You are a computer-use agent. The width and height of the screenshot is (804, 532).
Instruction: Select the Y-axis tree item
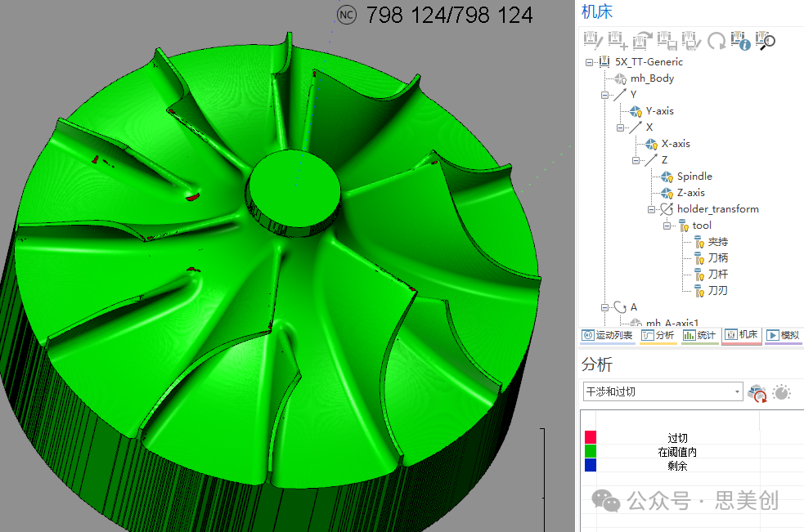point(660,111)
